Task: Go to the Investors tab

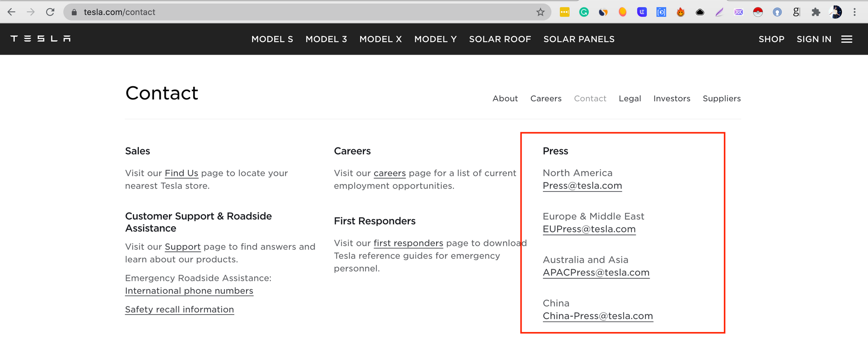Action: click(671, 98)
